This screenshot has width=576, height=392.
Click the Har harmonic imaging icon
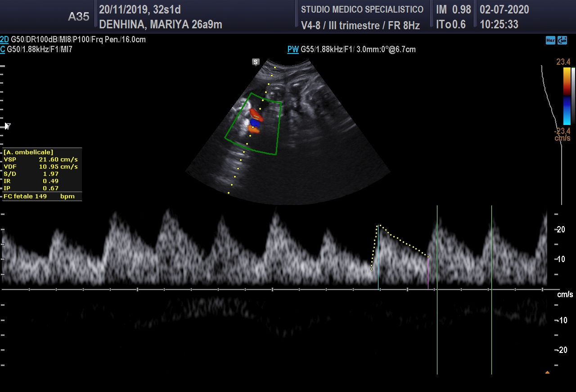tap(550, 40)
